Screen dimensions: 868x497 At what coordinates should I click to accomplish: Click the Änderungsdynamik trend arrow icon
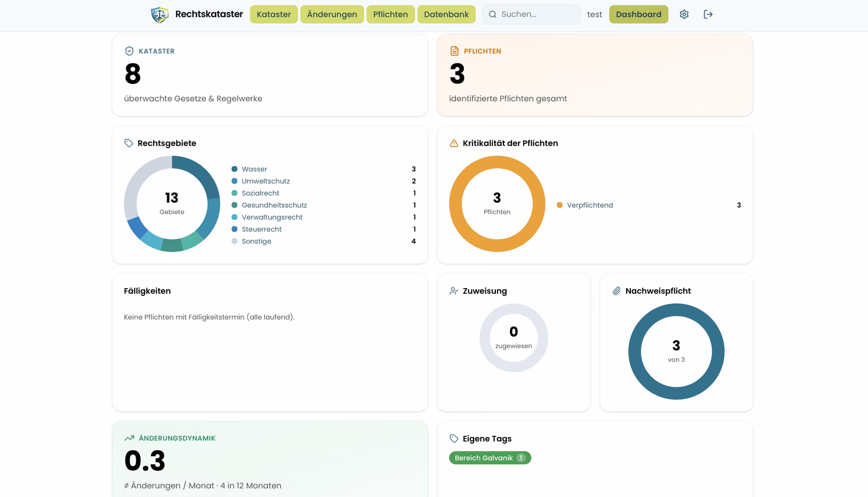[129, 438]
